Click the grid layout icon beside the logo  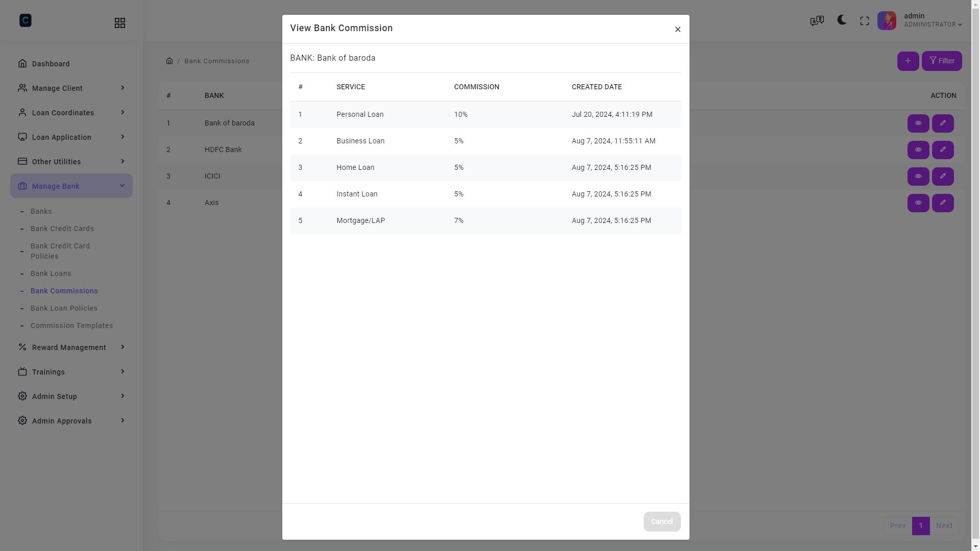[x=120, y=22]
